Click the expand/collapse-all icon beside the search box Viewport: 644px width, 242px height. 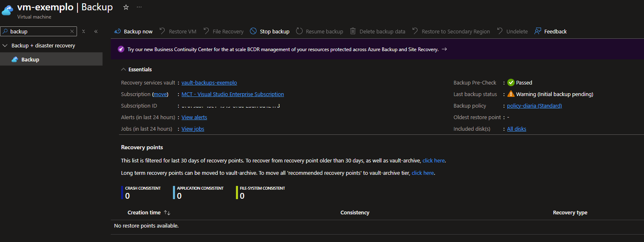coord(84,31)
